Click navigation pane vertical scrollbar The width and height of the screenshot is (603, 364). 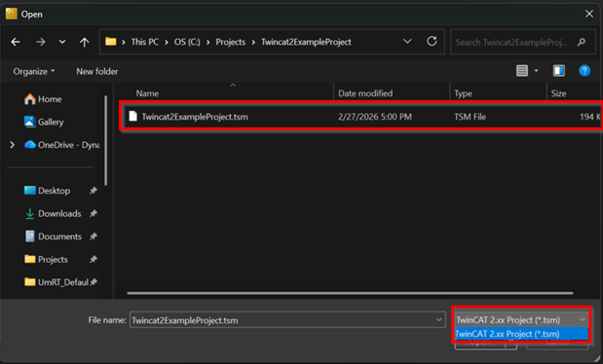point(105,141)
